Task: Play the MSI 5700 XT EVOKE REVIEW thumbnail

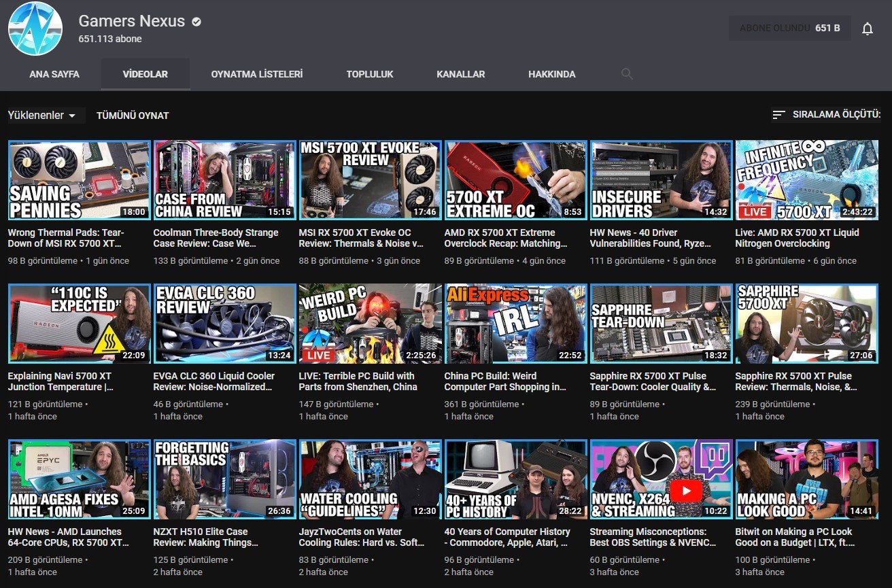Action: [x=370, y=180]
